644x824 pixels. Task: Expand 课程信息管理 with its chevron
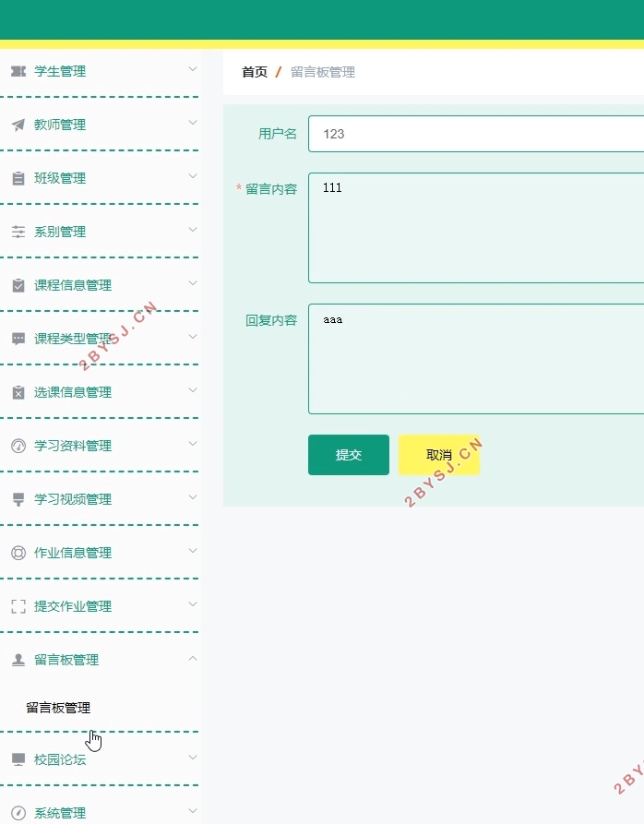coord(193,284)
